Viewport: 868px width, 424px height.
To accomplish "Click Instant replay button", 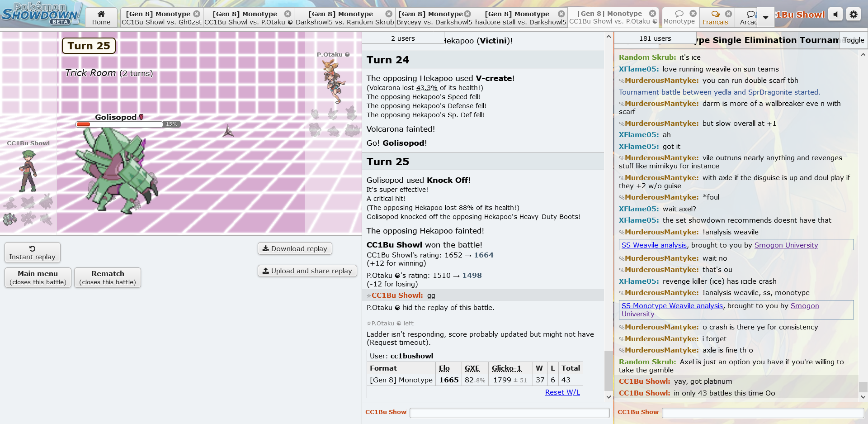I will [x=33, y=252].
